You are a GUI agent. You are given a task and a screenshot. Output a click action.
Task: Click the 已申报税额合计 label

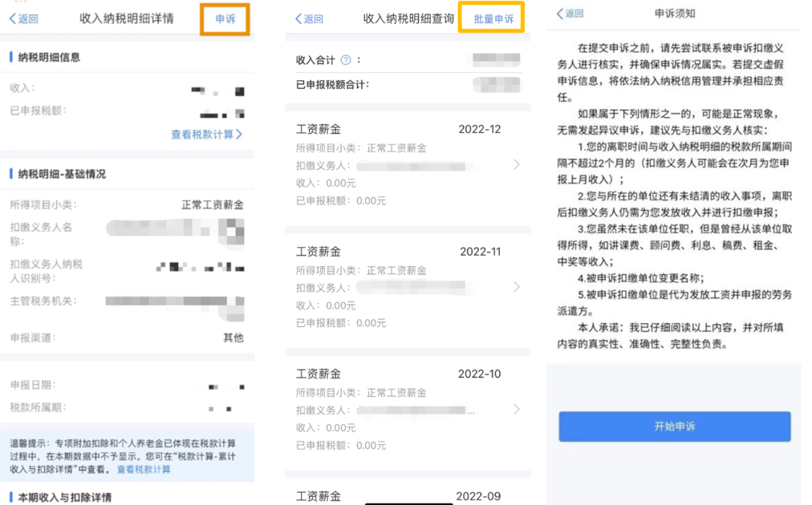pyautogui.click(x=332, y=85)
